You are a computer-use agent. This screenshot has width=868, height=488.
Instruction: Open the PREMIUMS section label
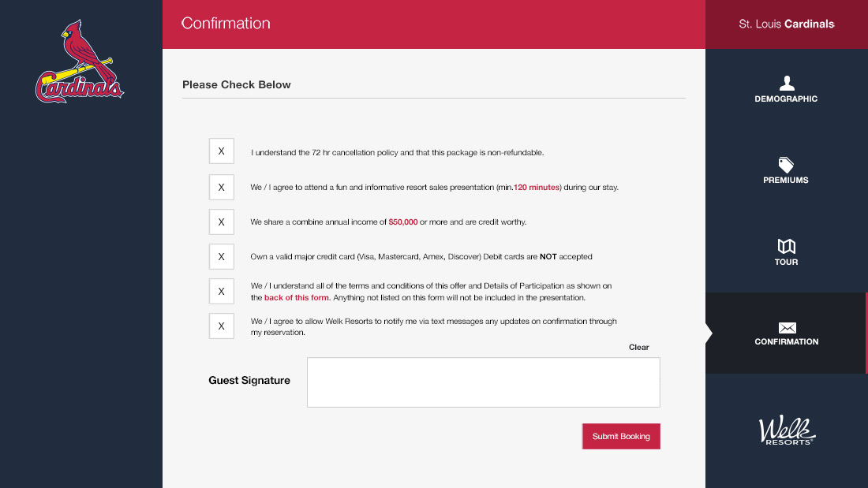pos(786,181)
